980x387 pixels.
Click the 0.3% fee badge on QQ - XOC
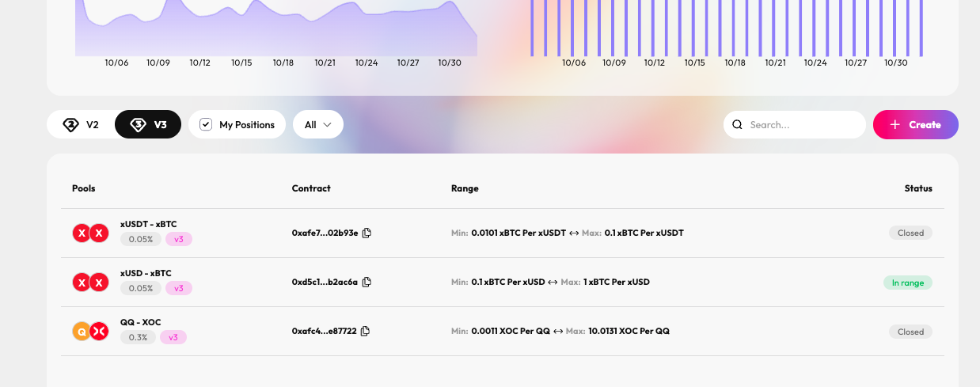[138, 338]
